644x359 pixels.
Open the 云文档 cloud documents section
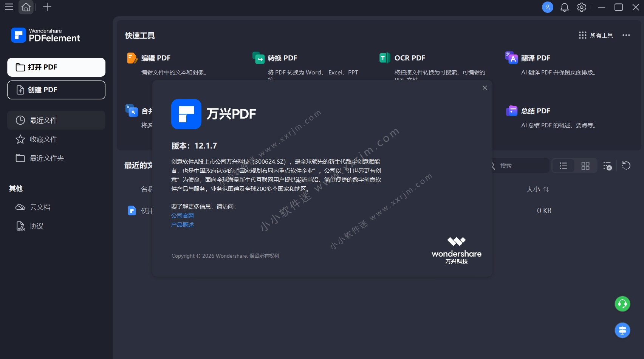click(40, 207)
